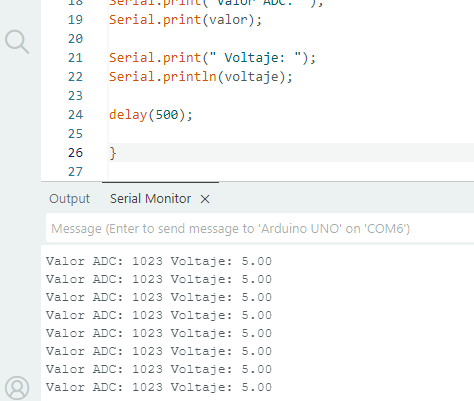Close the Serial Monitor tab

[x=205, y=199]
